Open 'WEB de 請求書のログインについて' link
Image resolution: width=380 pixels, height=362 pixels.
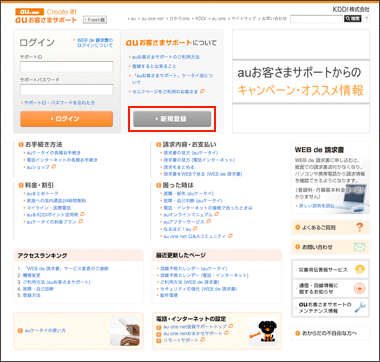click(x=95, y=43)
